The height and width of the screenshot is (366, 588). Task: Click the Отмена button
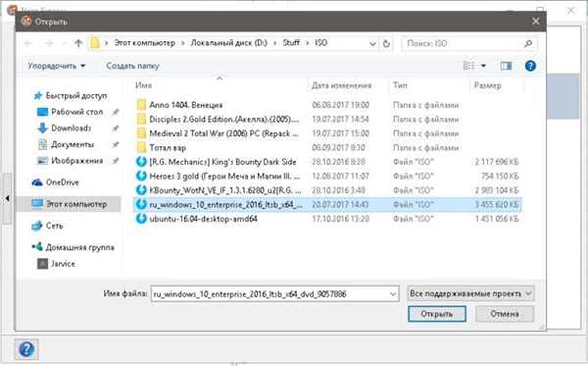[505, 313]
